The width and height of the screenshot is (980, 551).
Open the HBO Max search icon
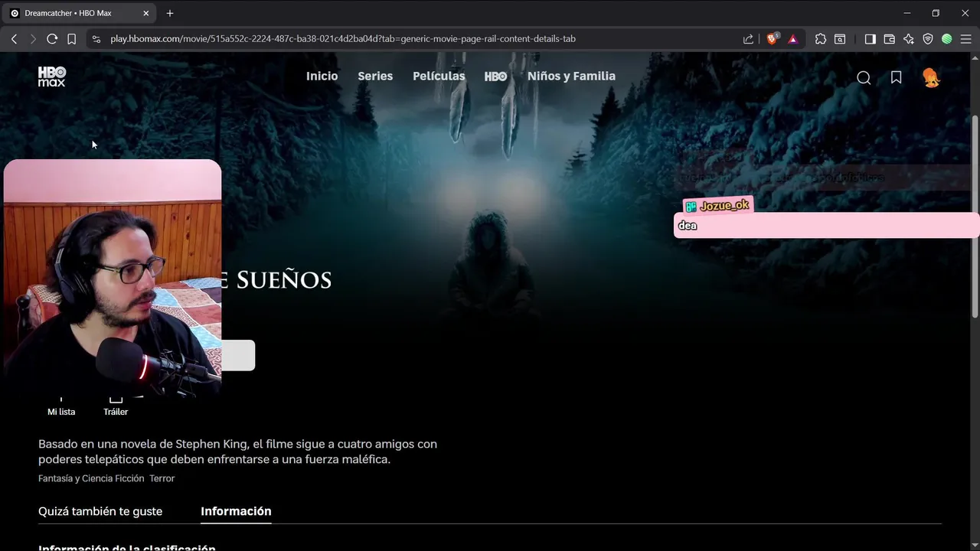click(x=864, y=77)
